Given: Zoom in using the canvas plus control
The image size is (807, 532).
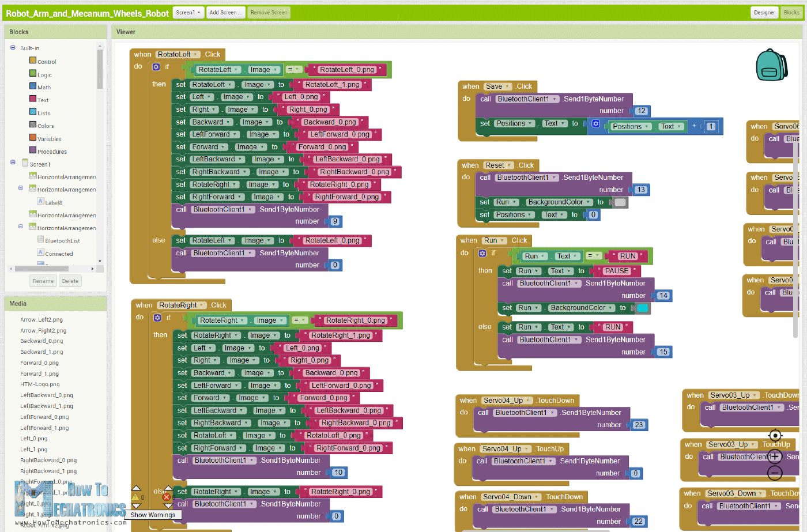Looking at the screenshot, I should point(775,455).
